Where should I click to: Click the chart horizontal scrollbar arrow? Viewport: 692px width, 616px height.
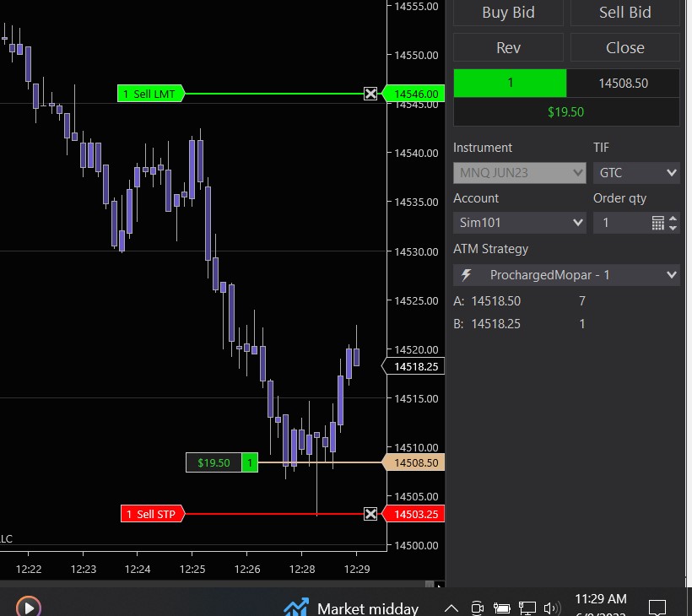(x=439, y=585)
